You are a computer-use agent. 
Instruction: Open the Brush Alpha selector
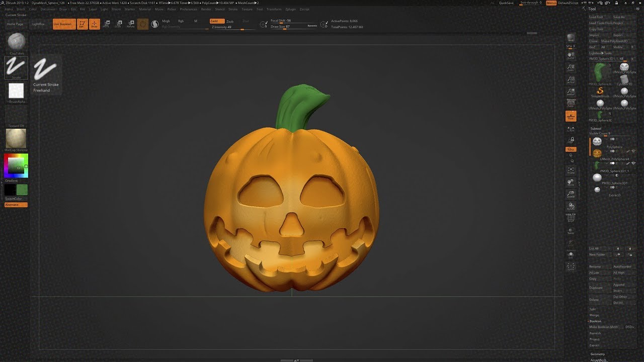click(16, 92)
